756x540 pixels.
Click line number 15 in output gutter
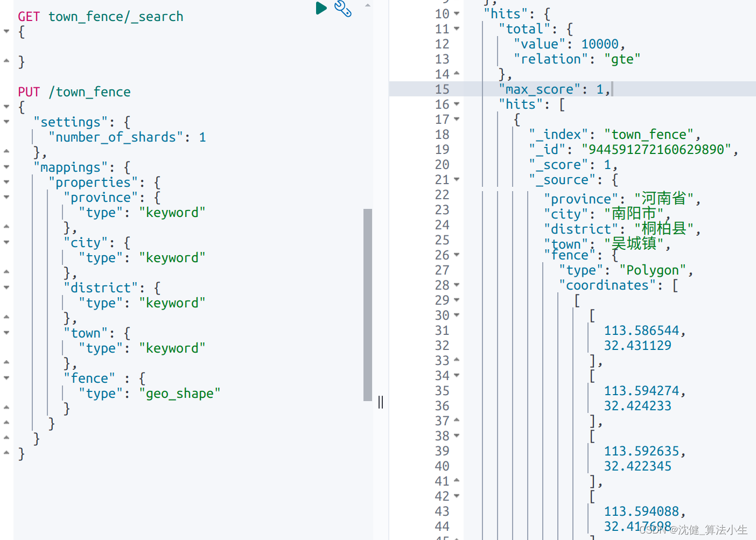coord(442,89)
